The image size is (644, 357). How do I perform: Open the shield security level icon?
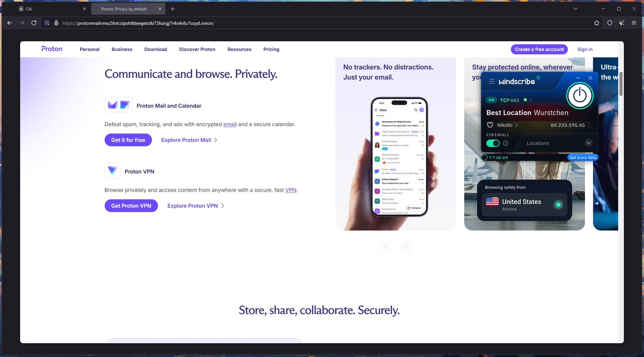(x=609, y=23)
